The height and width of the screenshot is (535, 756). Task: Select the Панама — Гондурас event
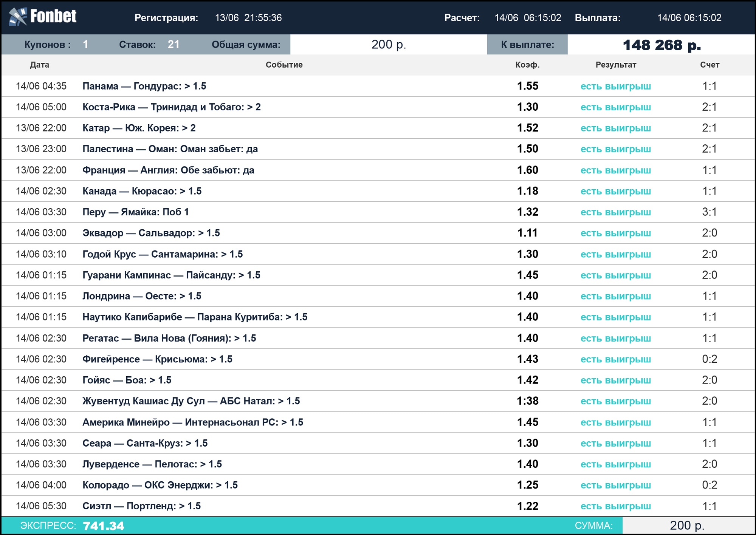[x=144, y=86]
